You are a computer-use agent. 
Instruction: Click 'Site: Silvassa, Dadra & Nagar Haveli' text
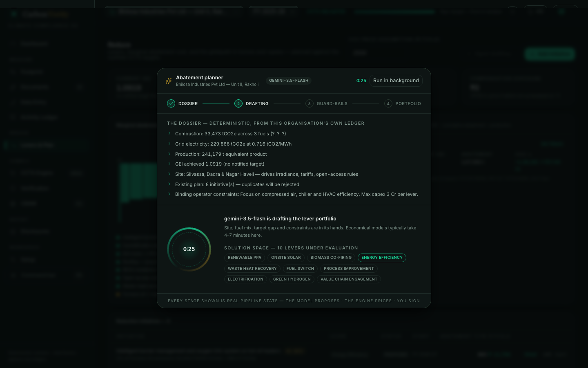point(267,174)
